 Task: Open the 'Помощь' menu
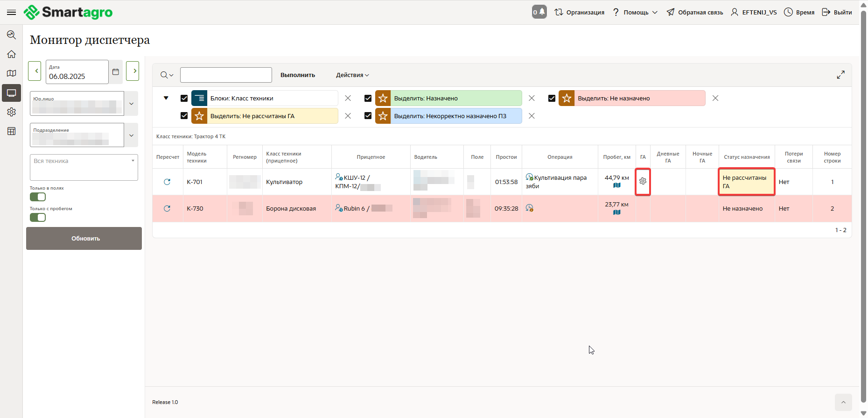(635, 12)
